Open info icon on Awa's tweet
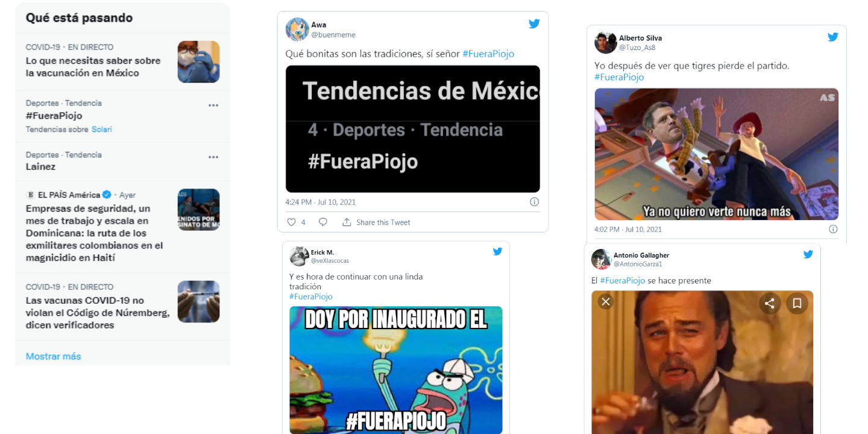Screen dimensions: 868x434 (x=534, y=202)
